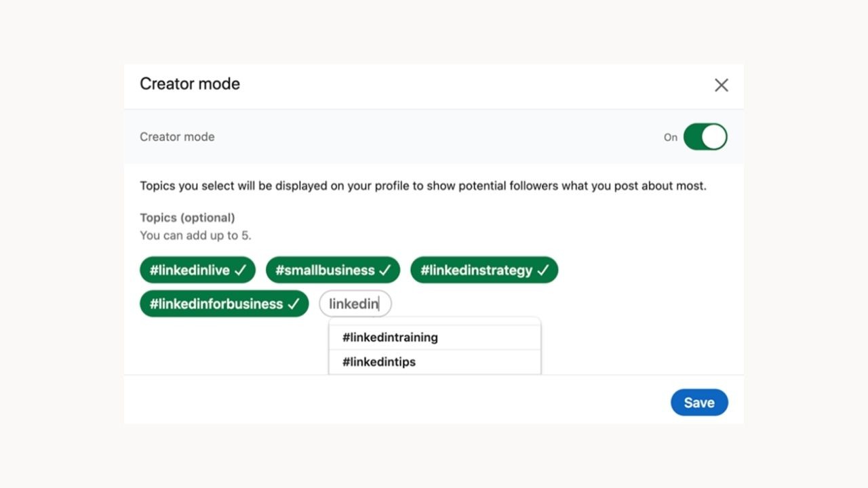The image size is (868, 488).
Task: Click the checkmark on #linkedinlive chip
Action: [241, 270]
